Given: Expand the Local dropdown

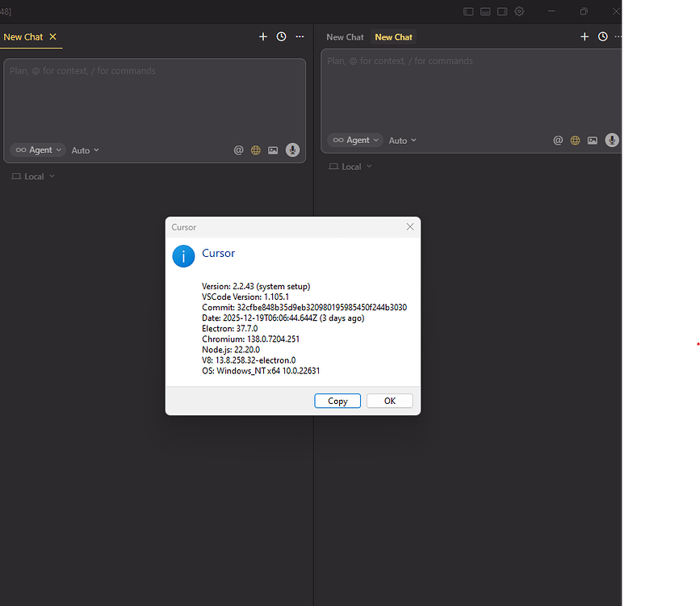Looking at the screenshot, I should coord(32,176).
